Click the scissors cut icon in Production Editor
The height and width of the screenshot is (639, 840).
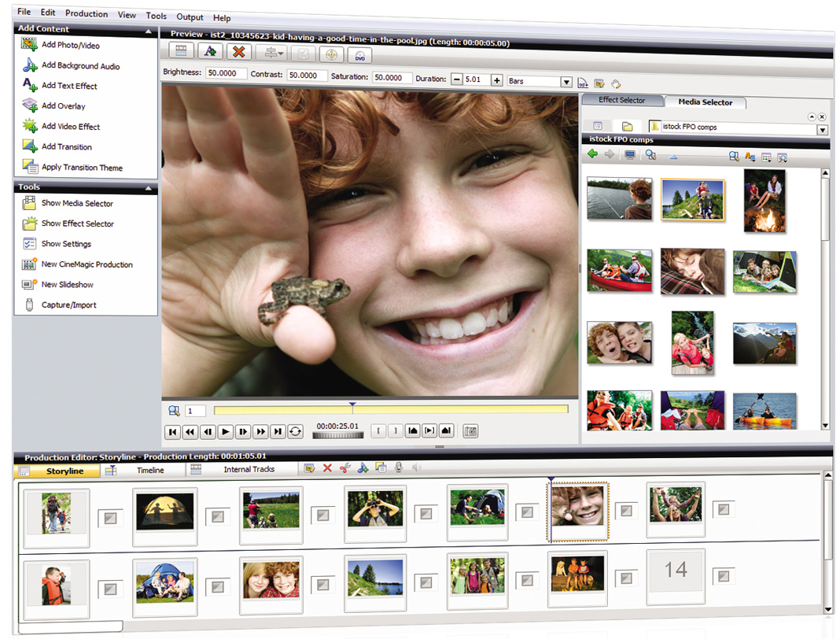tap(344, 469)
